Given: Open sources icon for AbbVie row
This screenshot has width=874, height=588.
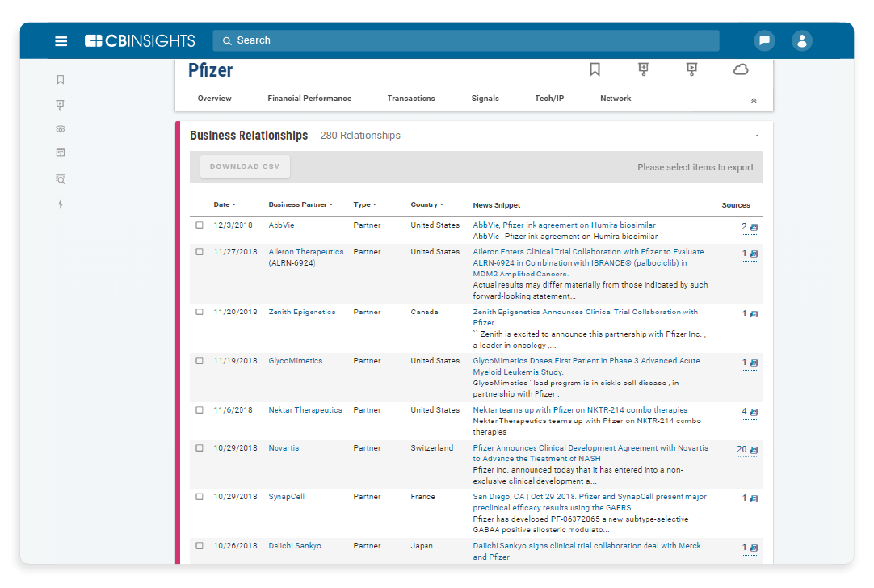Looking at the screenshot, I should point(754,227).
